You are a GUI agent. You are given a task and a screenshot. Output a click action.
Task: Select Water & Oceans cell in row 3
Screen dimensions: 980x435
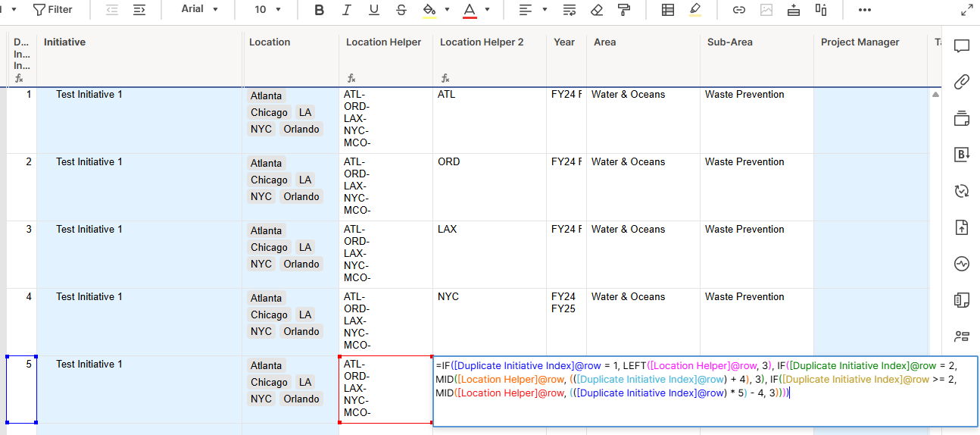click(644, 255)
